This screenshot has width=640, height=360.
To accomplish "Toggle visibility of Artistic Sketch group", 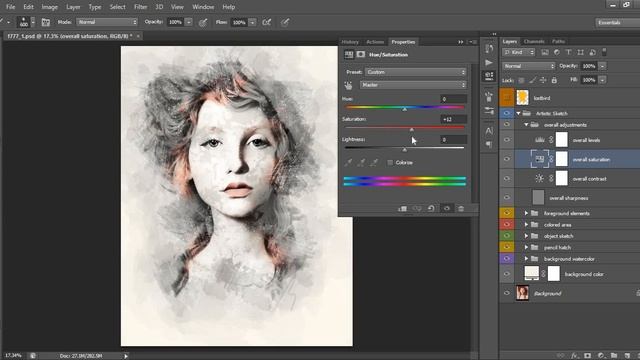I will tap(507, 113).
